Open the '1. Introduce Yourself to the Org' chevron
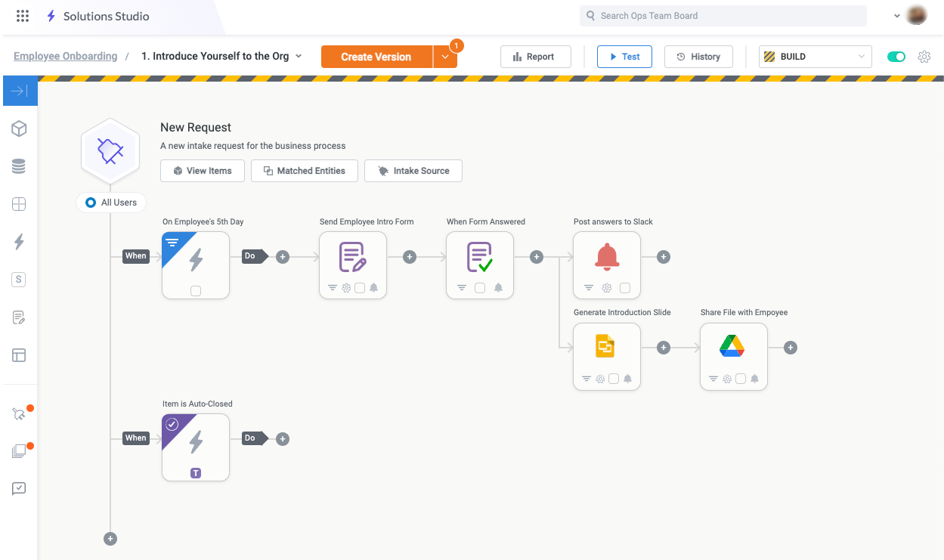 (x=299, y=56)
